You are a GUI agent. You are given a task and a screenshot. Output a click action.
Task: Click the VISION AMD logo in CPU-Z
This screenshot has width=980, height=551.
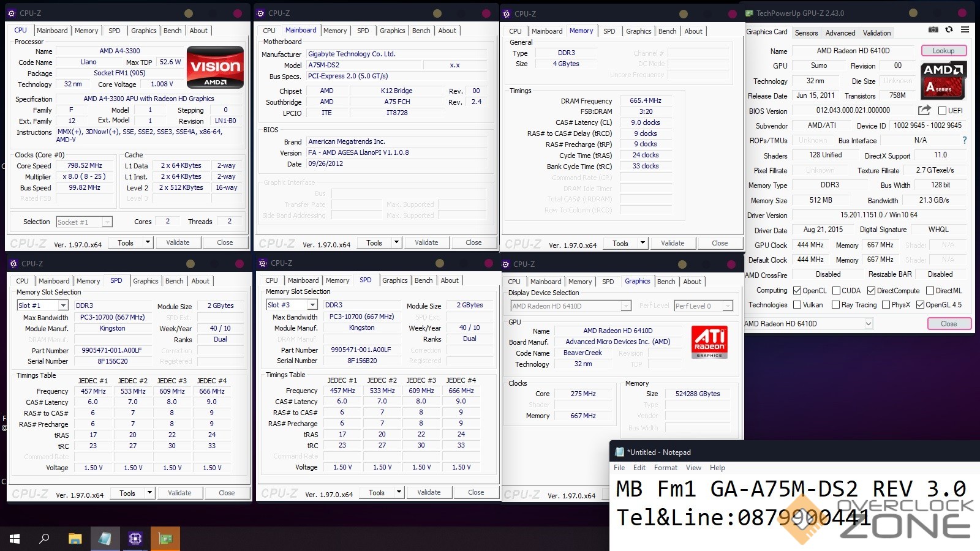coord(215,67)
